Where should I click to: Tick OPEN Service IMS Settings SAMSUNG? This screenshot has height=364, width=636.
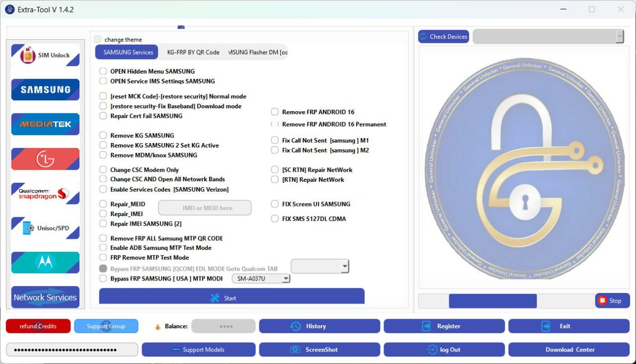103,81
